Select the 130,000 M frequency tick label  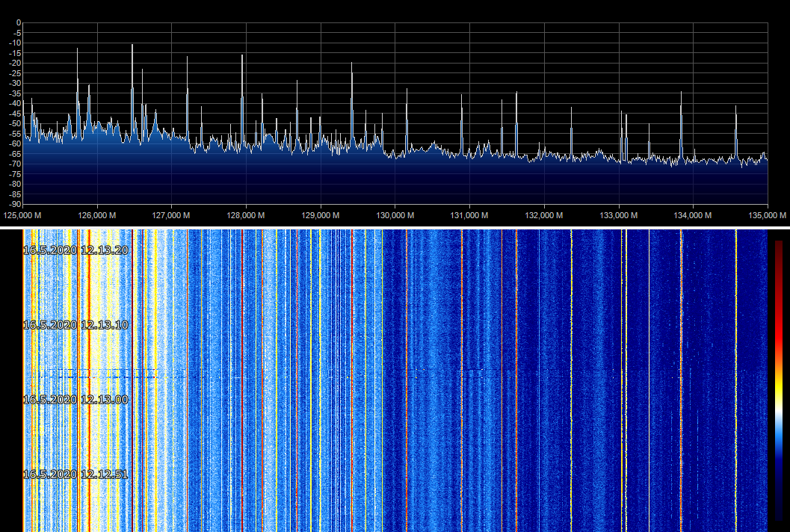coord(395,215)
